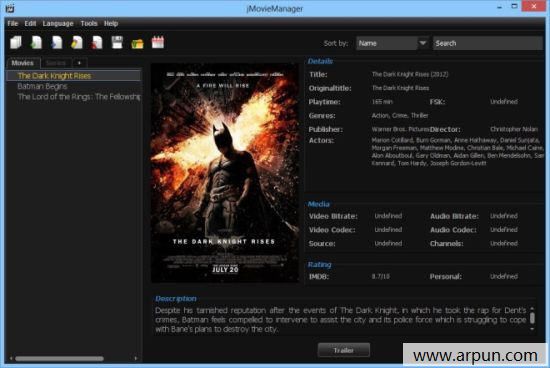
Task: Click the orange folder toolbar icon
Action: (x=138, y=44)
